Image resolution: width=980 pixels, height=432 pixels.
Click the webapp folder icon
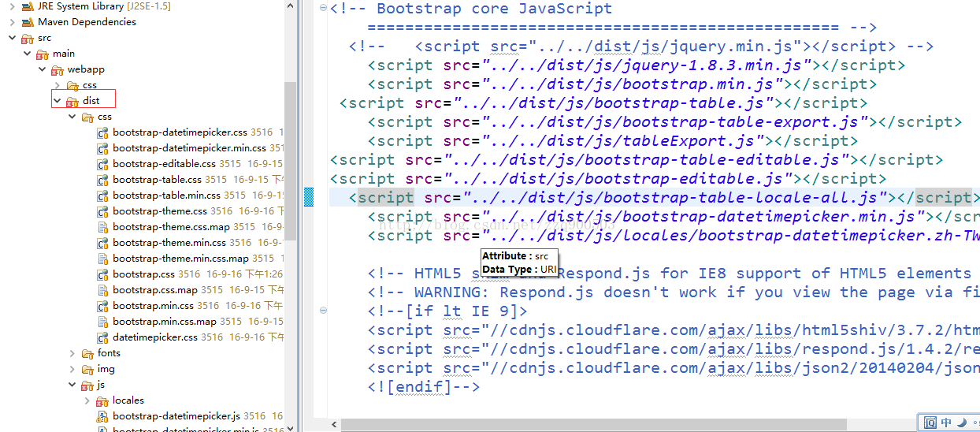pyautogui.click(x=57, y=69)
